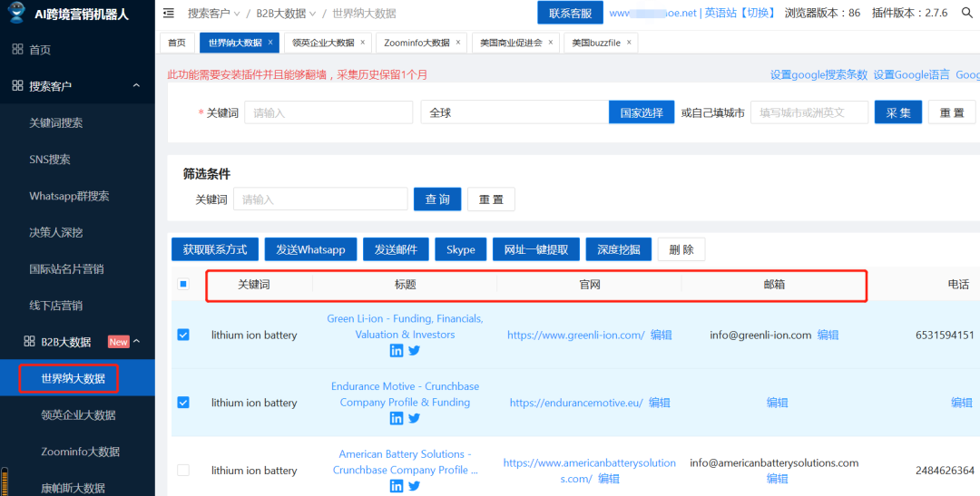Focus the top 关键词 input field
Viewport: 980px width, 496px height.
328,112
